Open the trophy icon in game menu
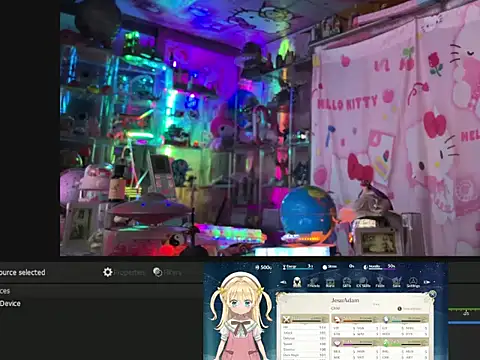This screenshot has width=480, height=360. (x=380, y=283)
